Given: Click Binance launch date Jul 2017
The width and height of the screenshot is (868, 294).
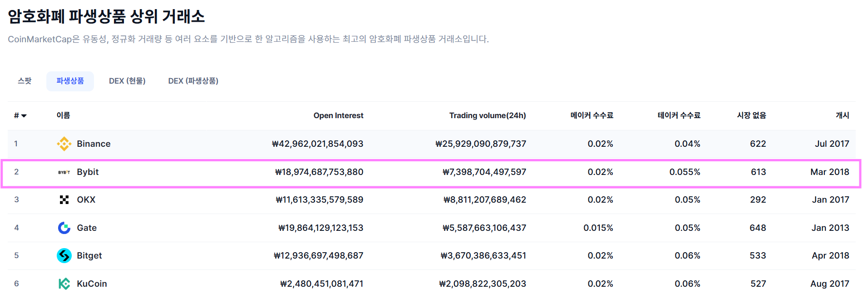Looking at the screenshot, I should (x=832, y=144).
